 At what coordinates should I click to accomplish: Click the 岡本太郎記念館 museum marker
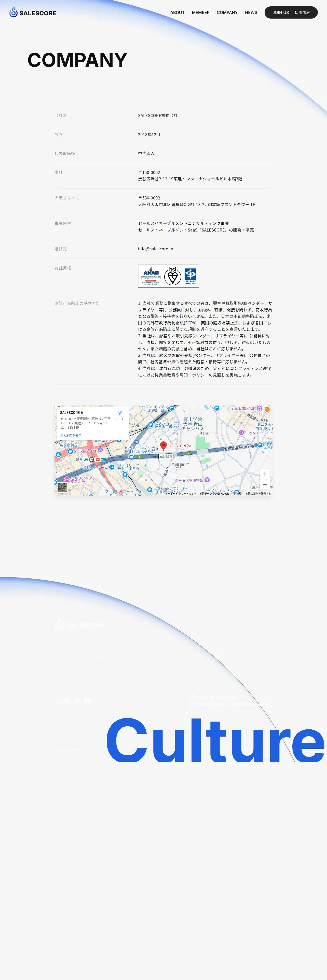(259, 408)
